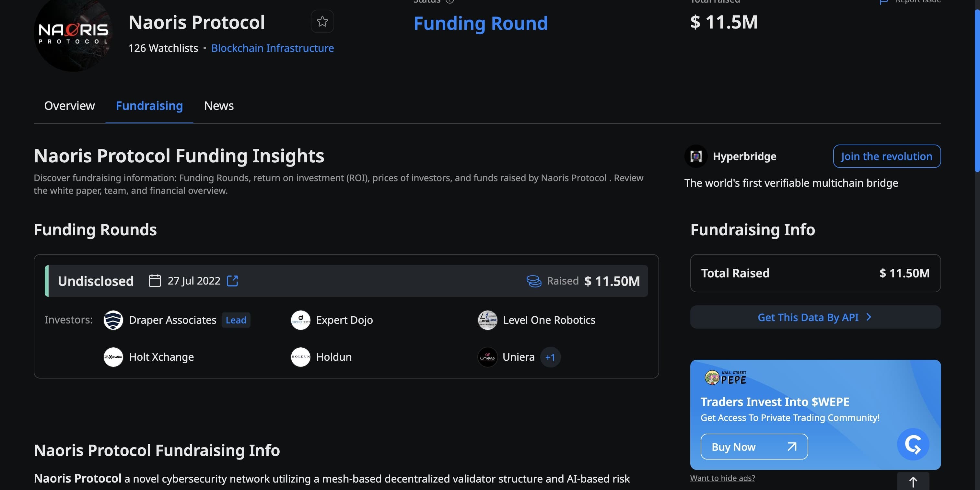Open Level One Robotics investor name
This screenshot has height=490, width=980.
549,320
